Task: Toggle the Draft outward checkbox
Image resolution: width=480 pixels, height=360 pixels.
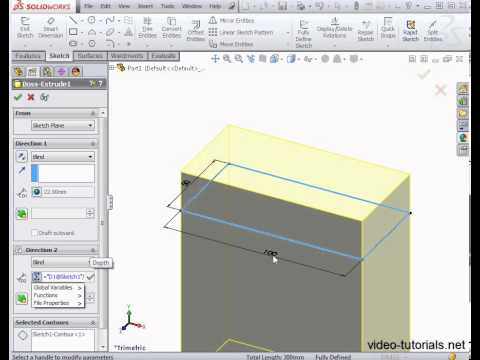Action: click(34, 233)
